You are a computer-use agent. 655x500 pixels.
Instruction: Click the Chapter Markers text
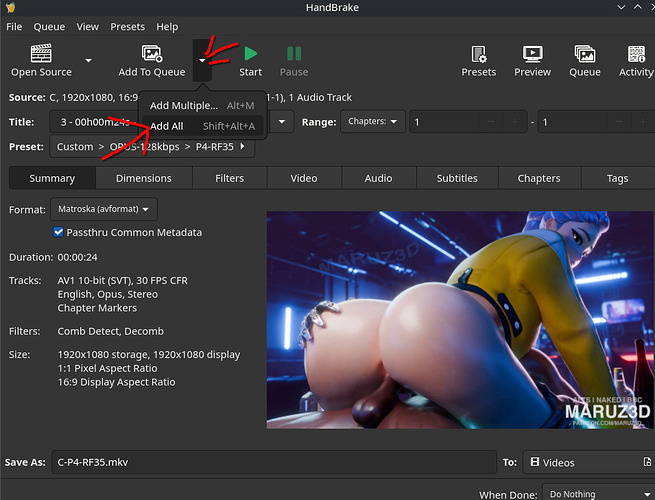click(97, 308)
